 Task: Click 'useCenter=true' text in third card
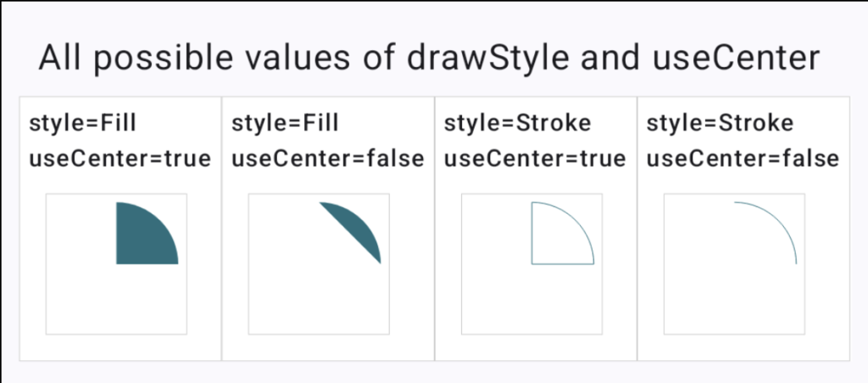(x=536, y=159)
